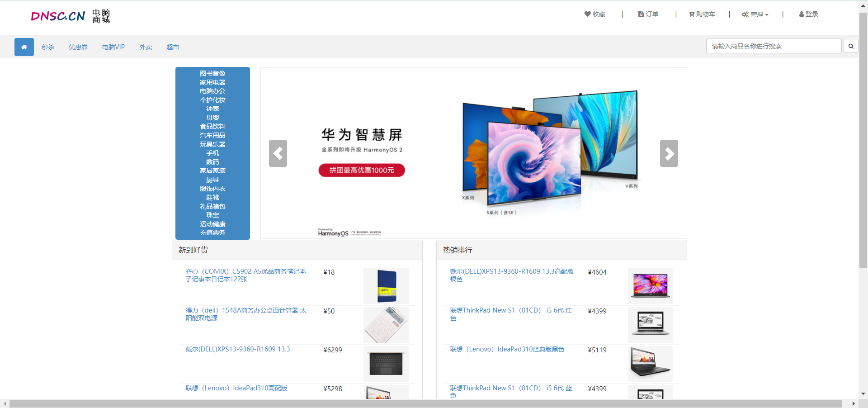The image size is (868, 408).
Task: Select 充值票务 category
Action: pyautogui.click(x=212, y=232)
